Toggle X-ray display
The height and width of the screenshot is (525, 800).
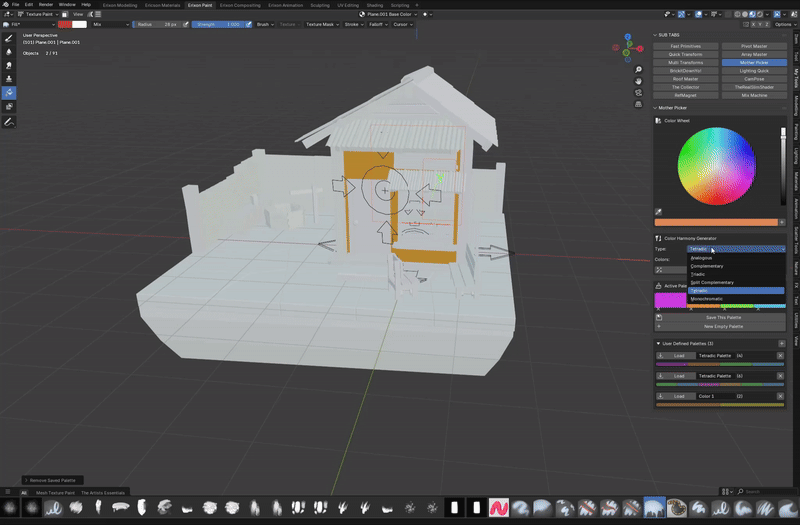(730, 14)
